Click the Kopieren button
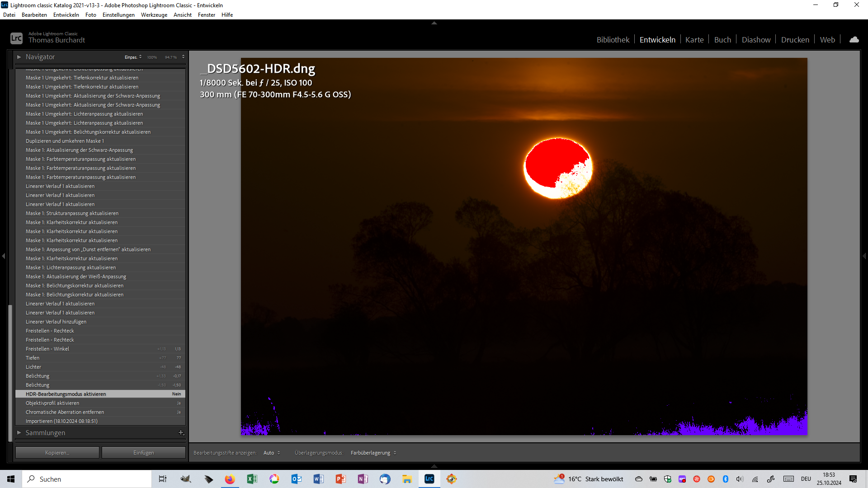Image resolution: width=868 pixels, height=488 pixels. tap(57, 453)
